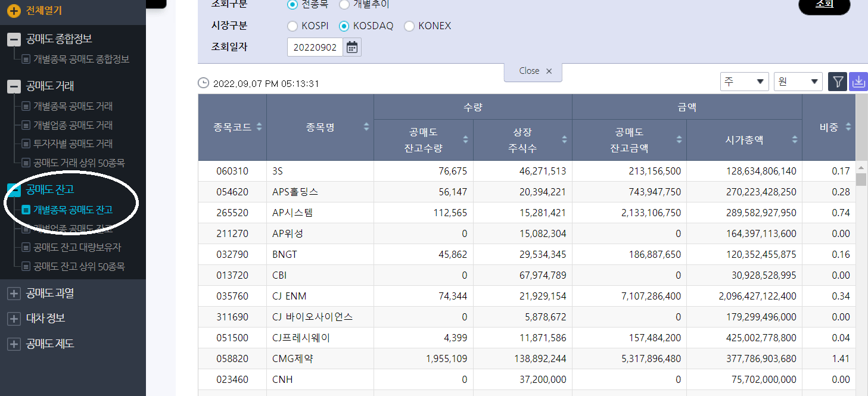Open 공매도 거래 상위 50종목 menu item
The width and height of the screenshot is (868, 396).
point(79,163)
